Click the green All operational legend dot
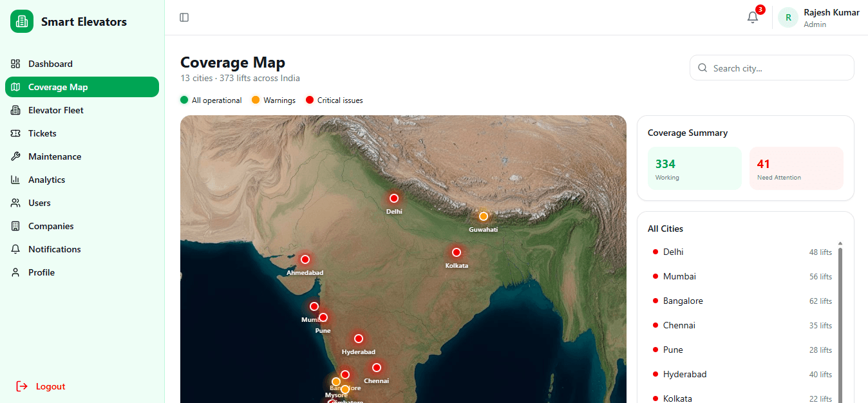Viewport: 868px width, 403px height. (x=184, y=100)
